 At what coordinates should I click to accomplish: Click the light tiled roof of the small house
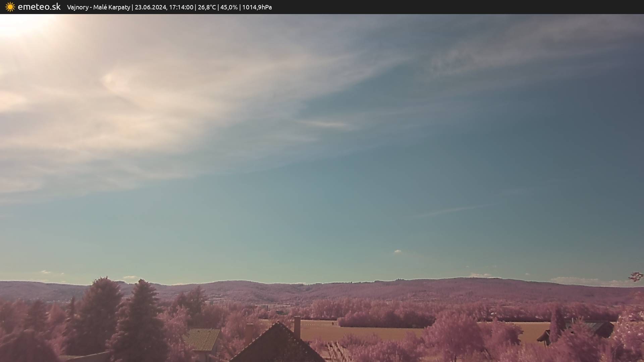[202, 339]
